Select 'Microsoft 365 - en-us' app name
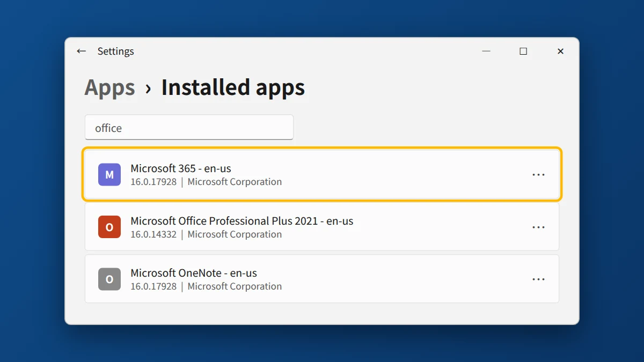Screen dimensions: 644x362 coord(181,168)
